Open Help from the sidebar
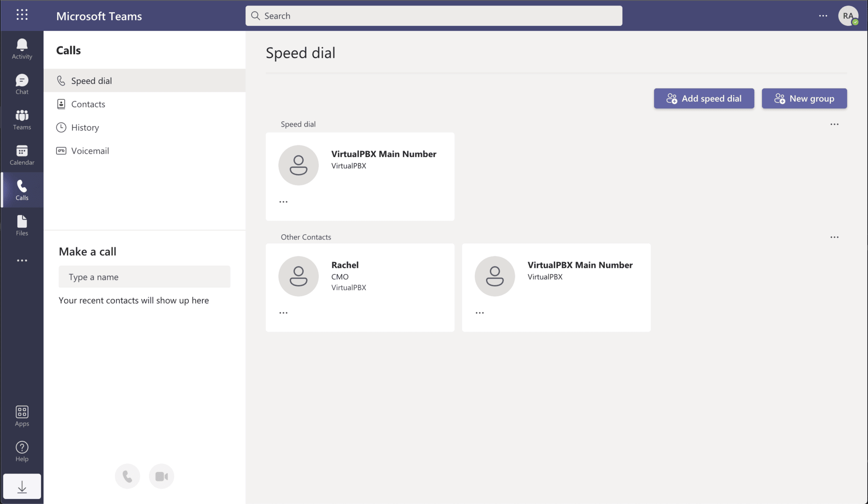Screen dimensions: 868x504 point(22,451)
